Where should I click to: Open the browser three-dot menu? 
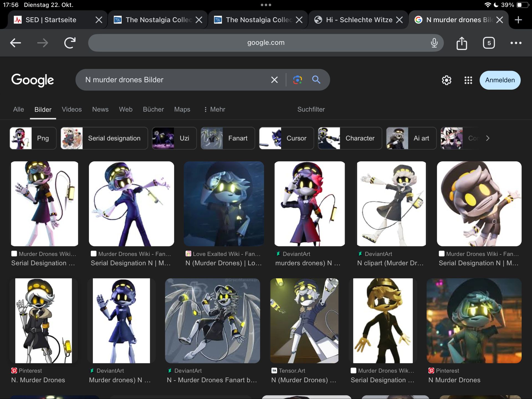516,43
